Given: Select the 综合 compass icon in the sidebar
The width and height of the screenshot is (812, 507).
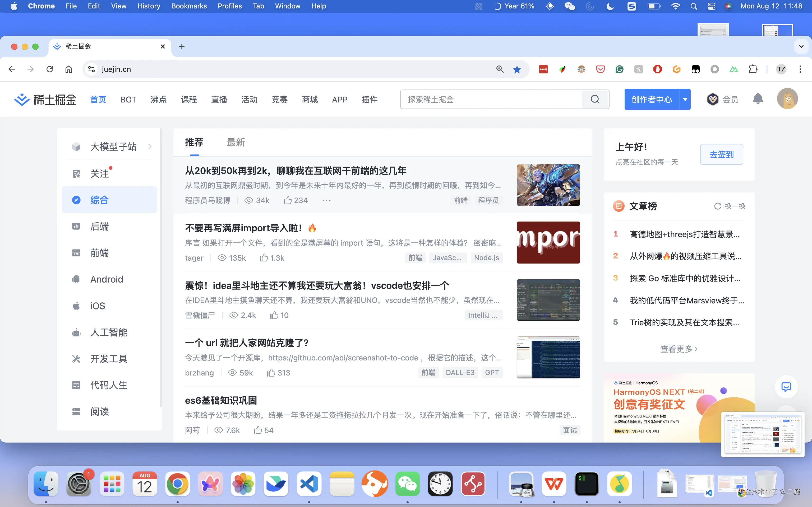Looking at the screenshot, I should click(76, 200).
